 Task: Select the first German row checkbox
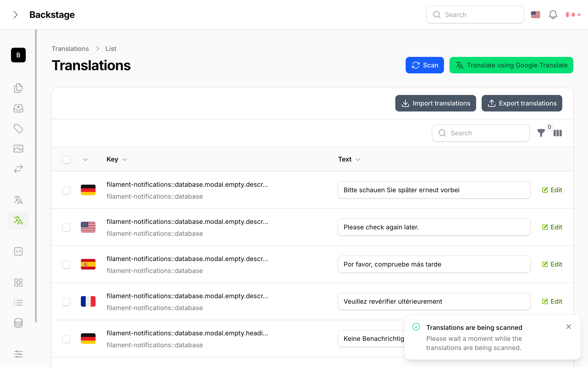(66, 190)
